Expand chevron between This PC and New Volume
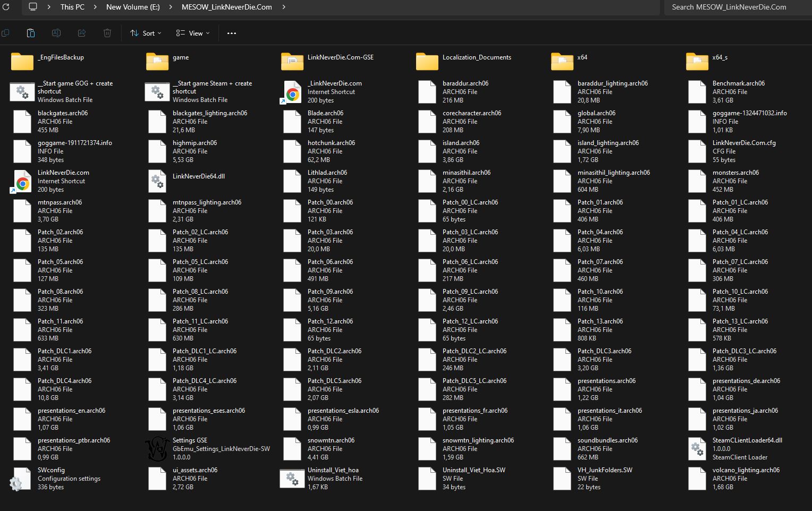Viewport: 812px width, 511px height. [x=95, y=7]
